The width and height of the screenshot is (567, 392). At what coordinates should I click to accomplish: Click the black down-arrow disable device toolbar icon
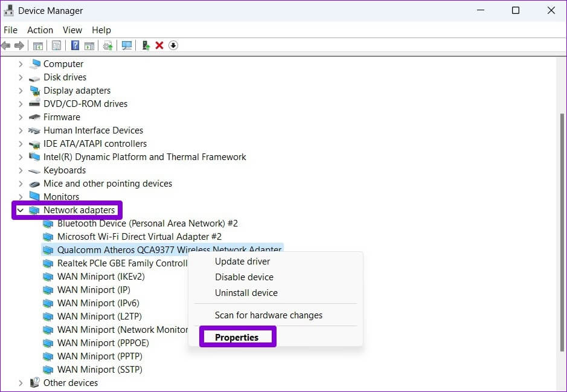click(x=173, y=45)
